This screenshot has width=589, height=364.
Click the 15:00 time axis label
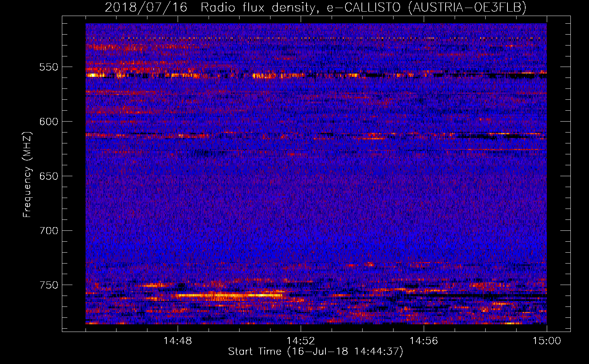coord(547,341)
